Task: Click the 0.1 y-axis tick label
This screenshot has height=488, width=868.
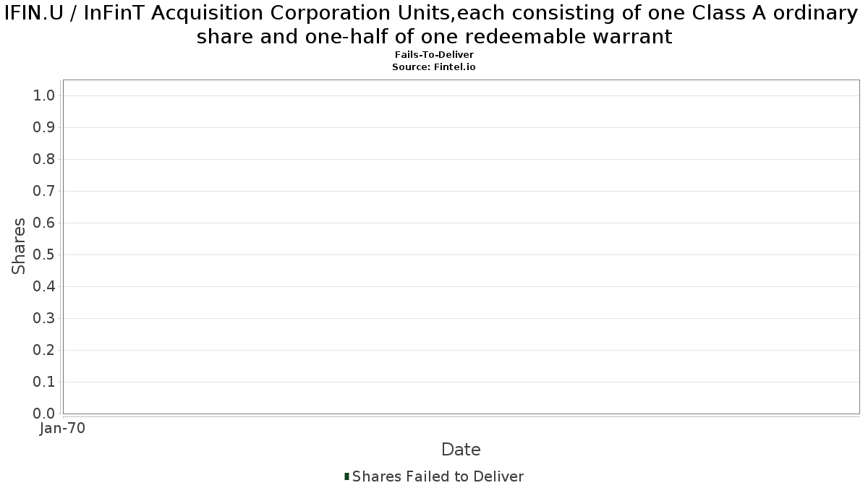Action: (44, 382)
